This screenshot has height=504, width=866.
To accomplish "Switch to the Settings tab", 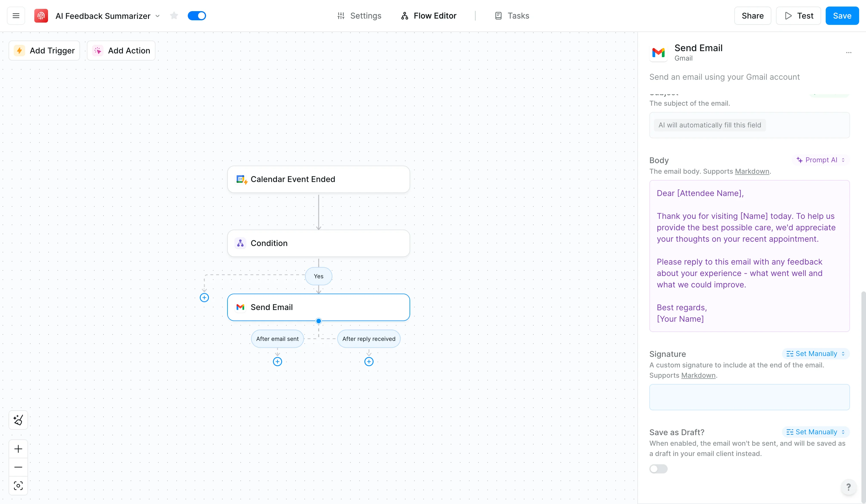I will tap(360, 16).
